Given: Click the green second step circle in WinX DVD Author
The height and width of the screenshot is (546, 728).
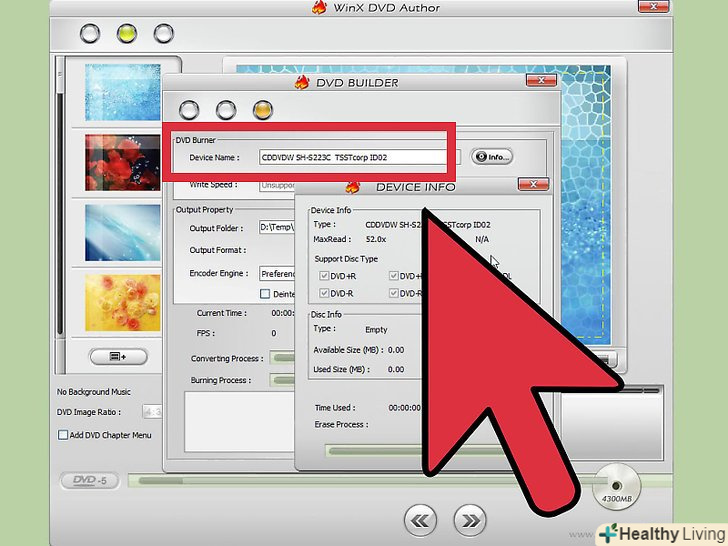Looking at the screenshot, I should point(127,33).
